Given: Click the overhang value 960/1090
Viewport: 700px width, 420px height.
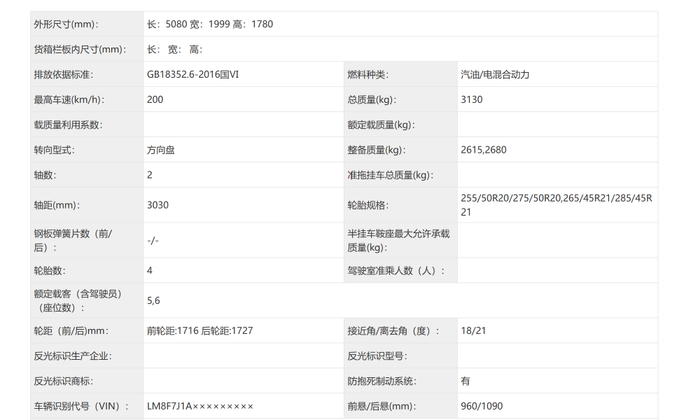Looking at the screenshot, I should (x=482, y=406).
